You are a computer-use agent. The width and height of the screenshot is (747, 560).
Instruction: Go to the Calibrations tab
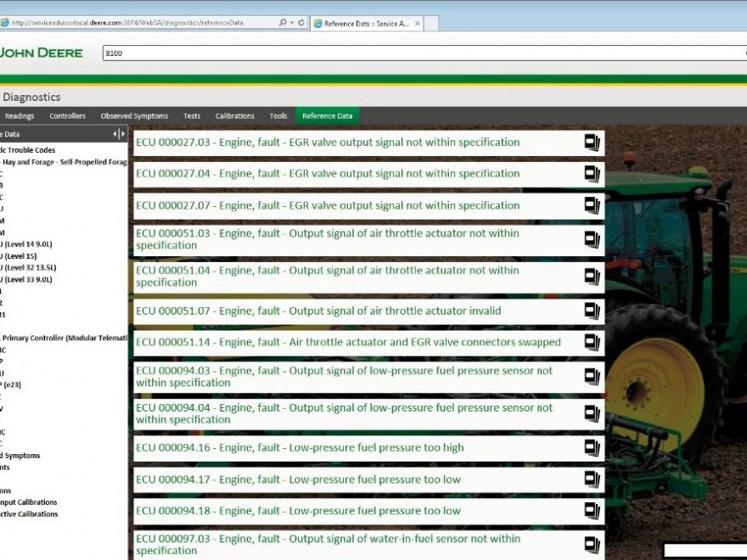click(235, 116)
